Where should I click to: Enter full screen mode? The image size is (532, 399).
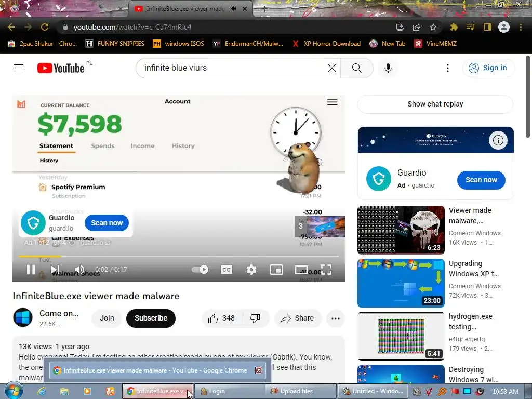coord(326,270)
